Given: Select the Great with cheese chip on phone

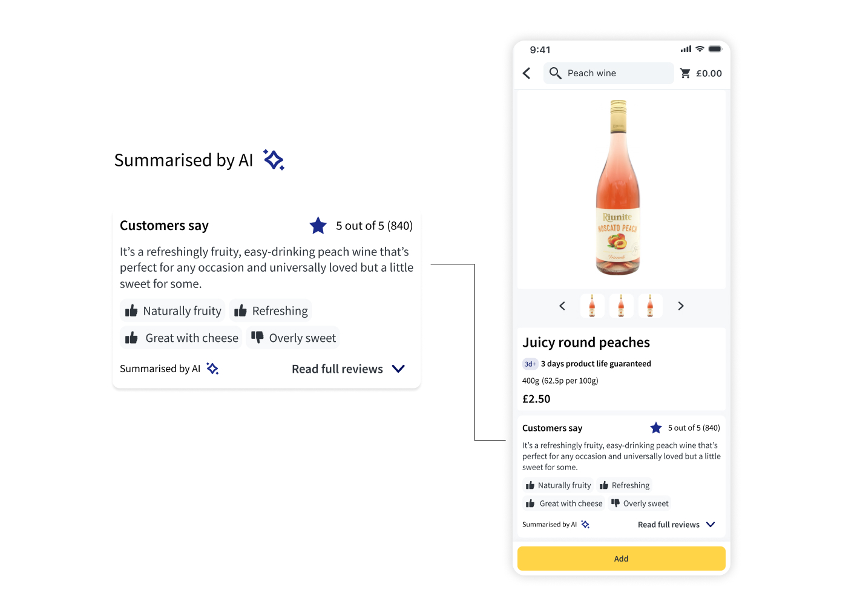Looking at the screenshot, I should [564, 503].
